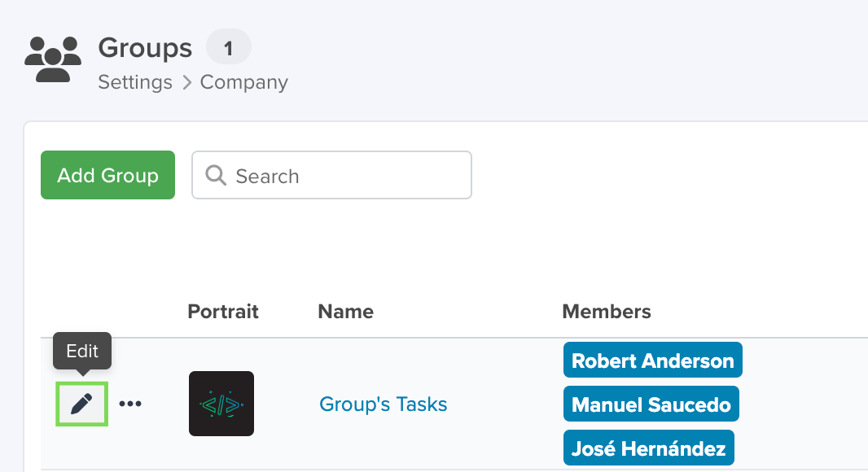Sort by the Name column header

click(345, 311)
